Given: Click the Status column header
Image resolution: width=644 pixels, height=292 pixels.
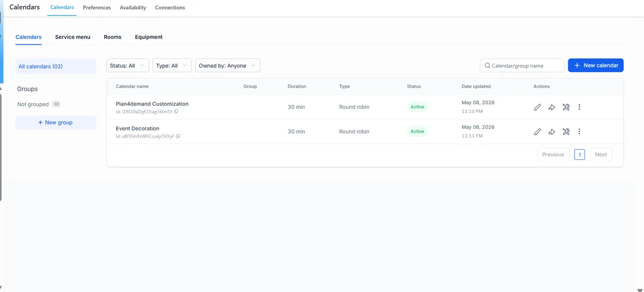Looking at the screenshot, I should point(414,86).
